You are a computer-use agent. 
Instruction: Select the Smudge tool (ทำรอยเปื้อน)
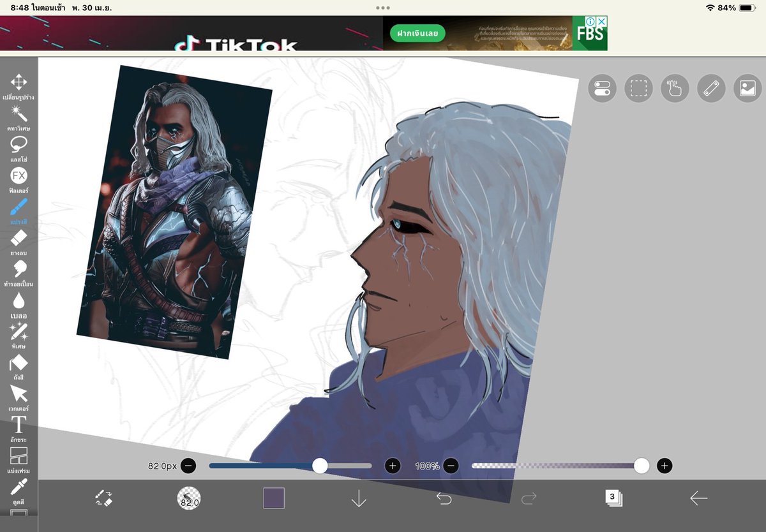coord(19,273)
